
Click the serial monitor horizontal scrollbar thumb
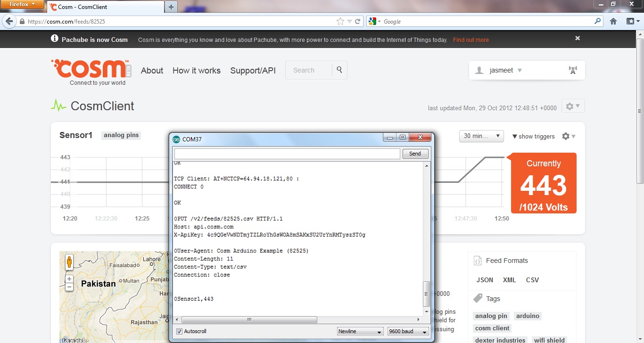[250, 319]
